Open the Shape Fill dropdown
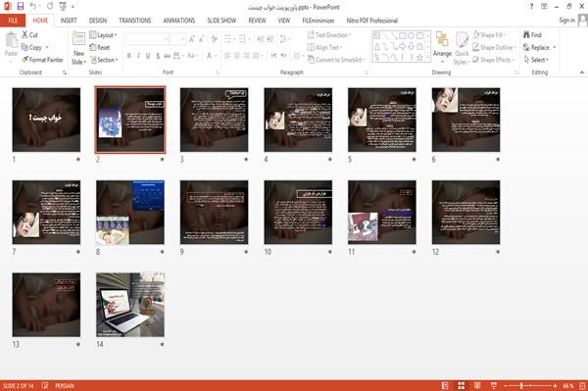The width and height of the screenshot is (588, 391). pos(489,35)
